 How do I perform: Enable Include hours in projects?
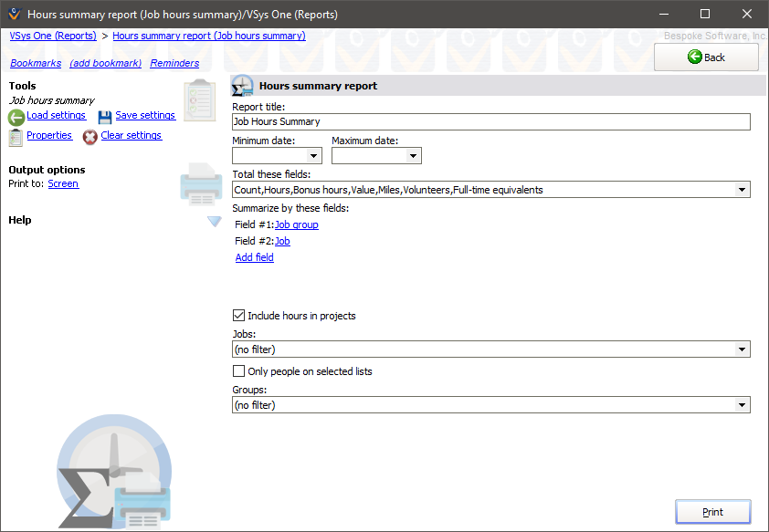tap(238, 315)
